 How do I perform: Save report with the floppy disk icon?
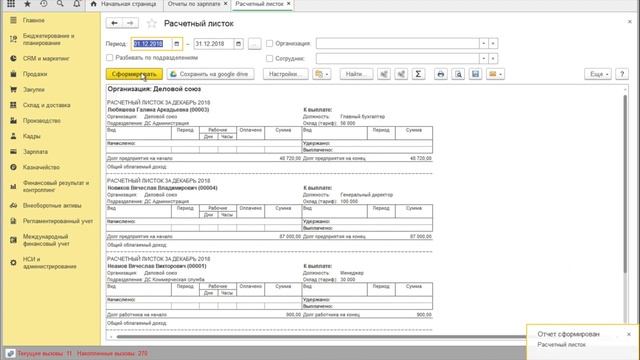pyautogui.click(x=476, y=74)
